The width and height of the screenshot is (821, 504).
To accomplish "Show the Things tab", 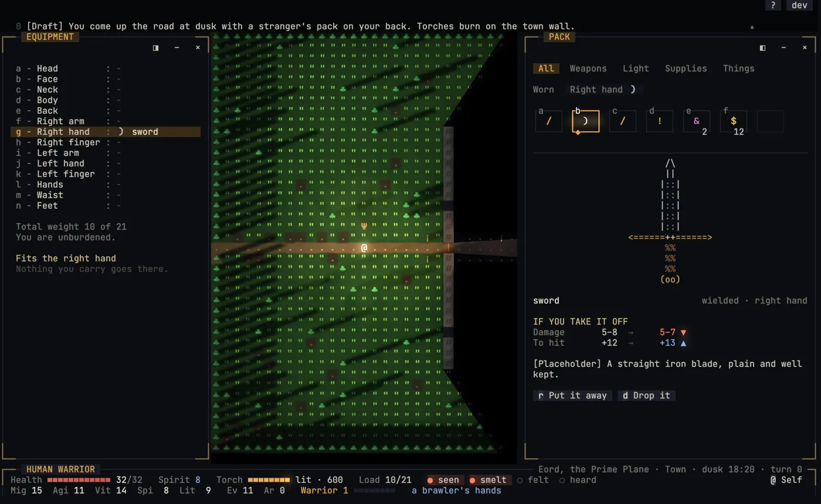I will click(x=738, y=69).
